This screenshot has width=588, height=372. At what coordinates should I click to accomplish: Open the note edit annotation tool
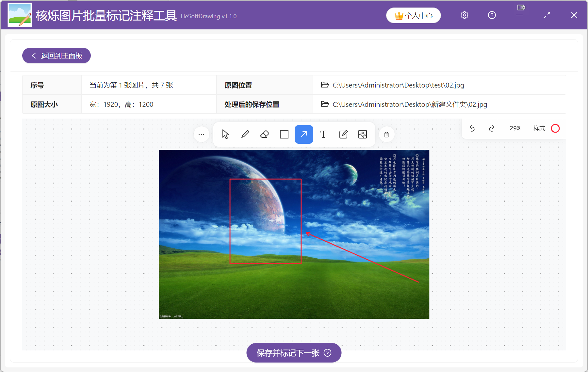tap(343, 134)
